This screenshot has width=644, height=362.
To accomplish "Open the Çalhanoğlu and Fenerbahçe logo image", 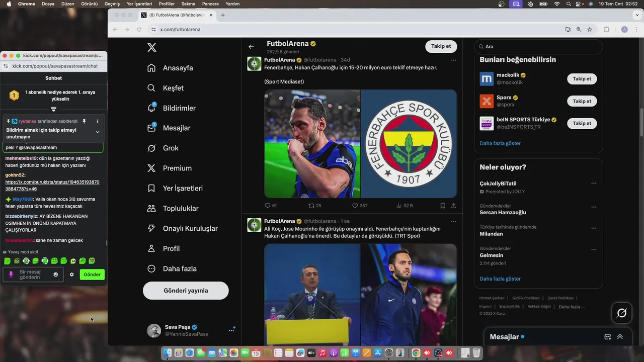I will [360, 144].
